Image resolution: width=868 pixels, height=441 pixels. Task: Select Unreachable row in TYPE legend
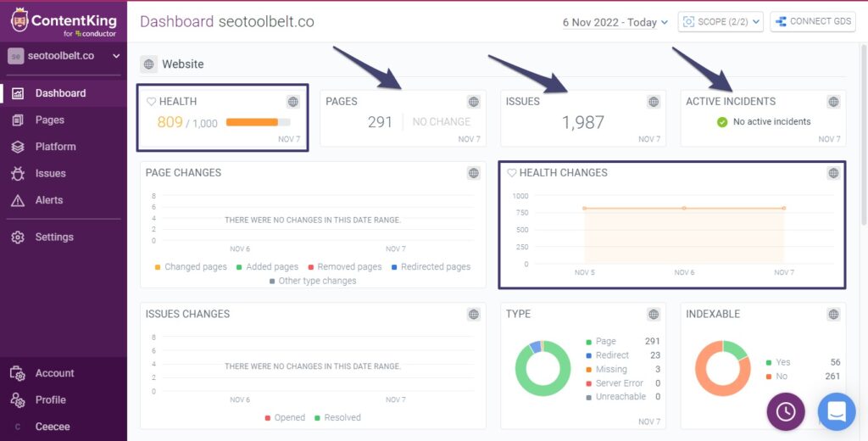[623, 397]
